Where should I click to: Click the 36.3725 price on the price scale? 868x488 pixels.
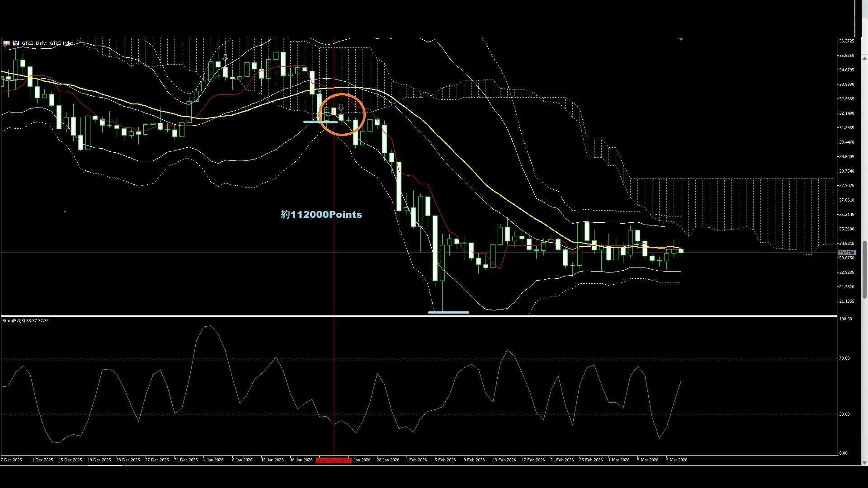846,41
